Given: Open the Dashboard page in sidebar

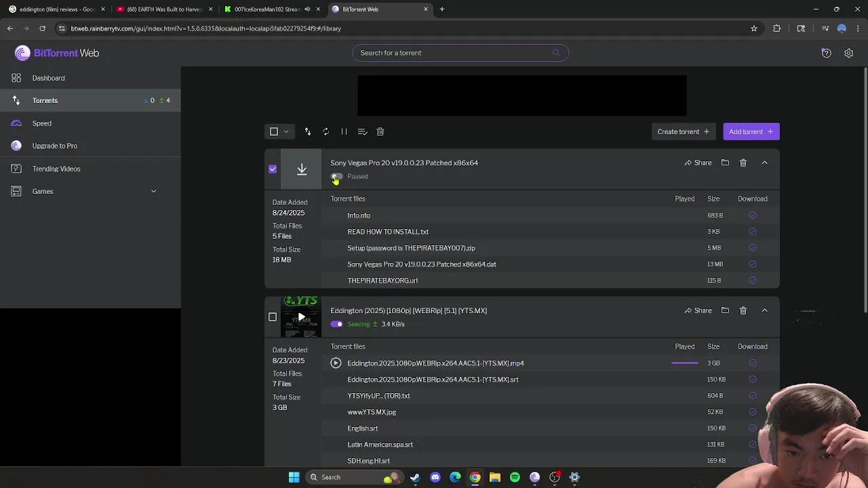Looking at the screenshot, I should coord(49,78).
